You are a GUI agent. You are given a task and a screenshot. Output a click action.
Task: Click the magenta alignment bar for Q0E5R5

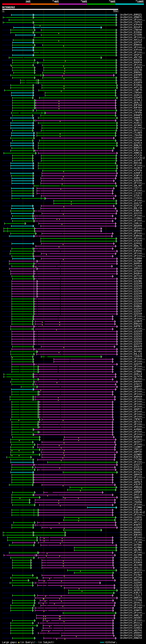pyautogui.click(x=79, y=75)
